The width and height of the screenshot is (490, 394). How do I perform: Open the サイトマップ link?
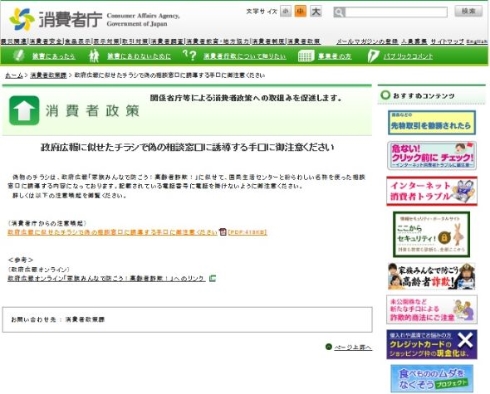pos(447,41)
